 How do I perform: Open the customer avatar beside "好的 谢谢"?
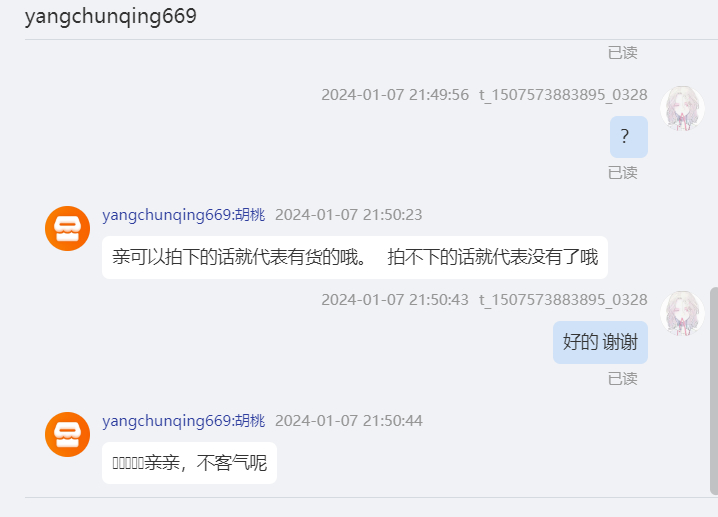click(x=682, y=313)
